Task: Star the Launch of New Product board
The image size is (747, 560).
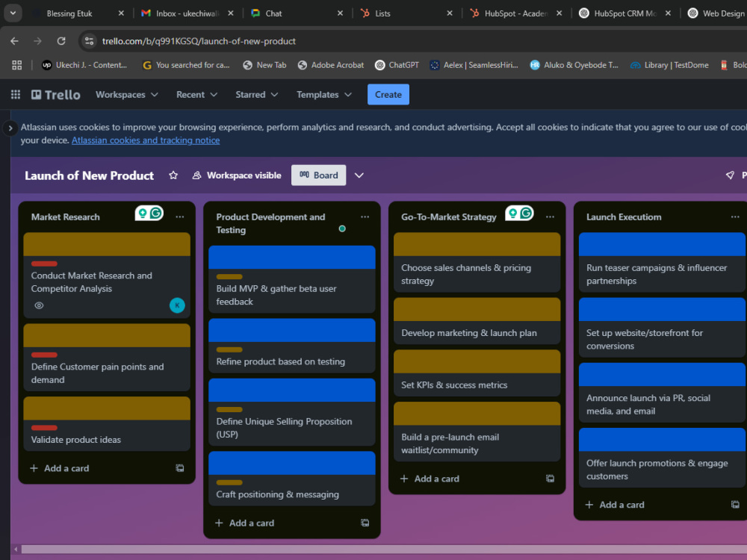Action: (x=173, y=175)
